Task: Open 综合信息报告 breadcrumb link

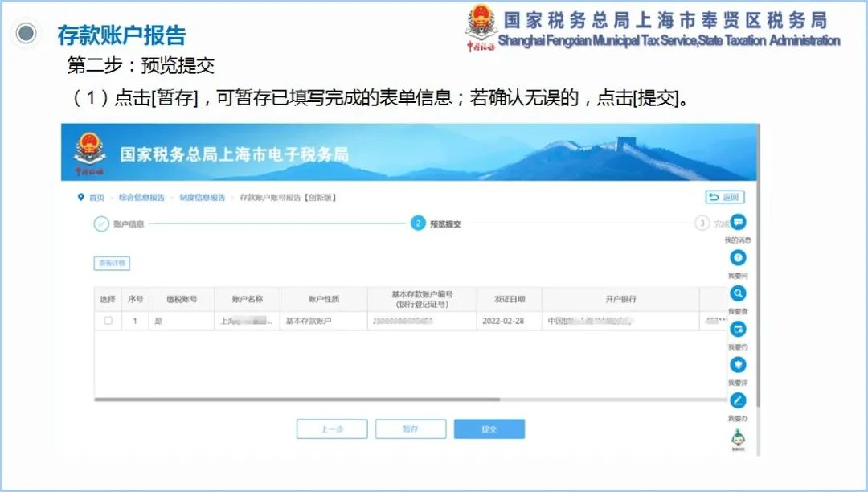Action: click(x=141, y=198)
